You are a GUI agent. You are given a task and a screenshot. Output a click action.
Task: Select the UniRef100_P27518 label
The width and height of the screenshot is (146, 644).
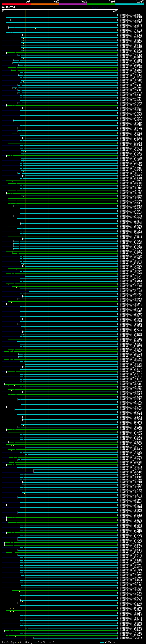[x=131, y=306]
